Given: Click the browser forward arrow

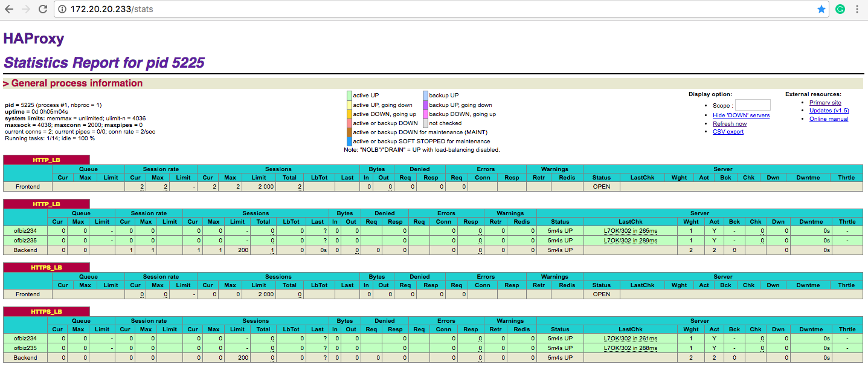Looking at the screenshot, I should tap(25, 9).
